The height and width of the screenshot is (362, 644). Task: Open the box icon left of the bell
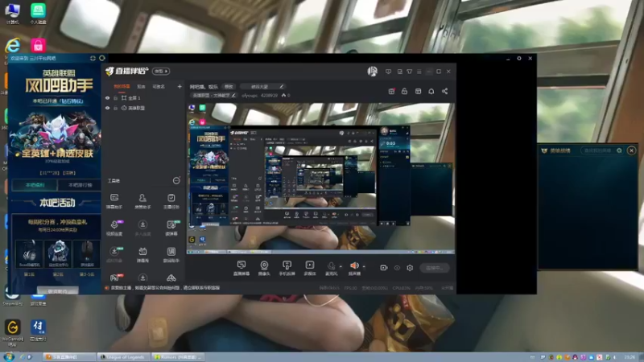pos(418,91)
